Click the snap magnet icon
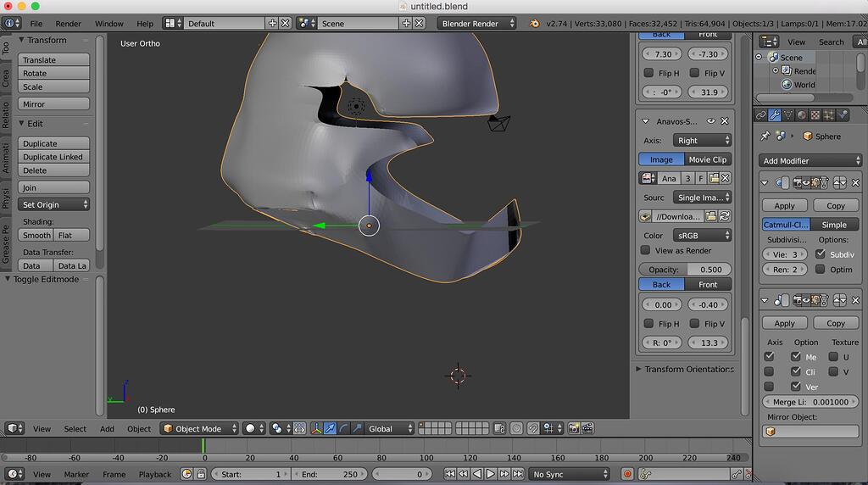The height and width of the screenshot is (485, 868). 533,428
